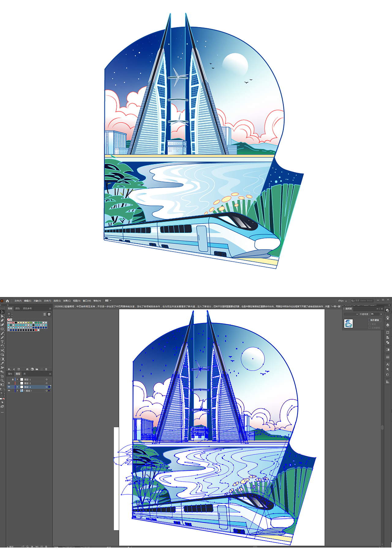392x555 pixels.
Task: Select the None swatch with red slash
Action: tap(8, 320)
